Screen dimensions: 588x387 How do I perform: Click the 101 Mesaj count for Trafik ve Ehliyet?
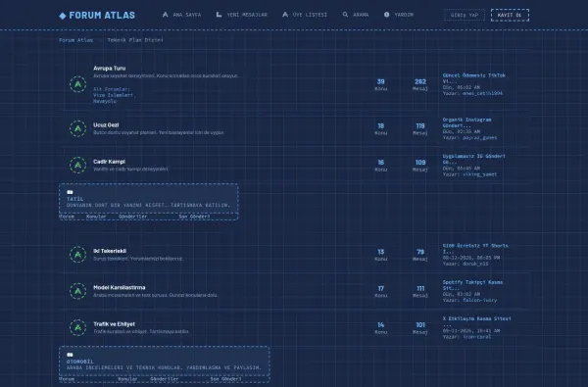[420, 325]
